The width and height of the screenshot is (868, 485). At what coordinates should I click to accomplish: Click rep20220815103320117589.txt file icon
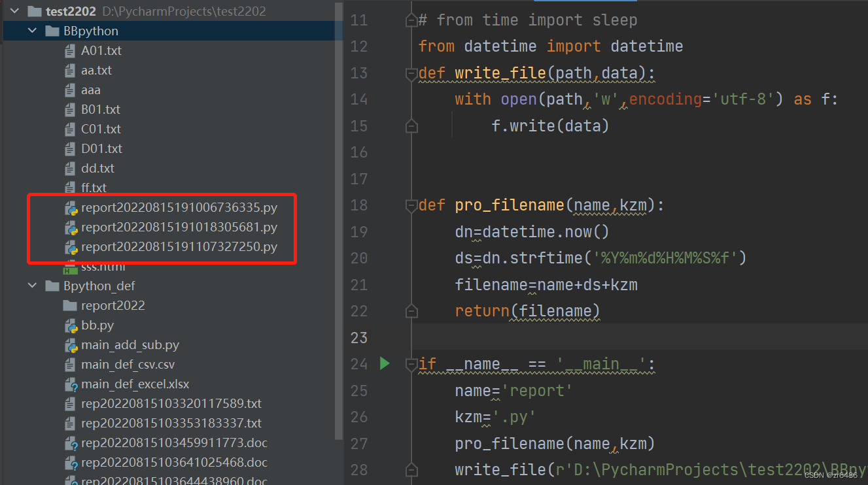(70, 403)
